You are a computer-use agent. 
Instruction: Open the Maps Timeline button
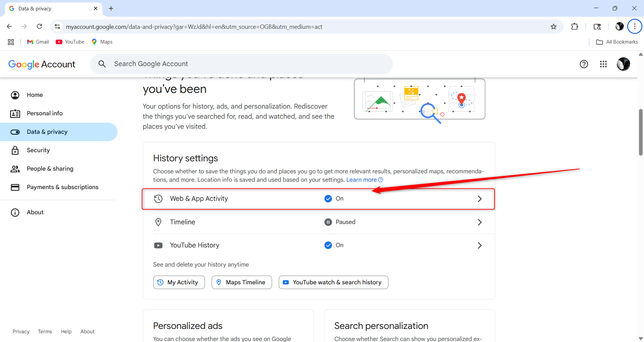coord(241,282)
